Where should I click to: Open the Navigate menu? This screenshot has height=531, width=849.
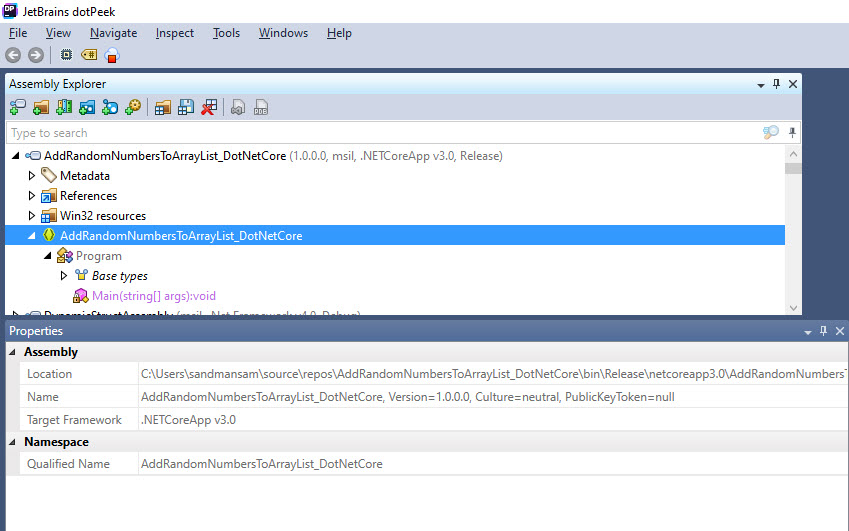[112, 33]
